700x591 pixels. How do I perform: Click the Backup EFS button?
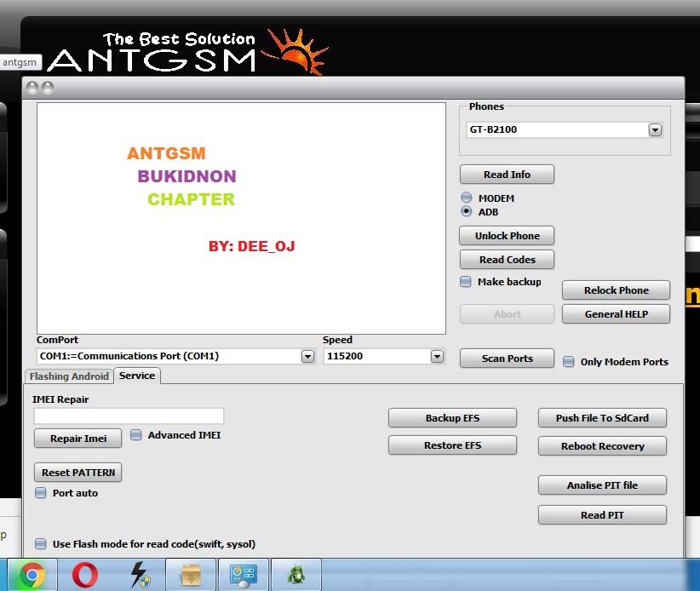tap(452, 418)
